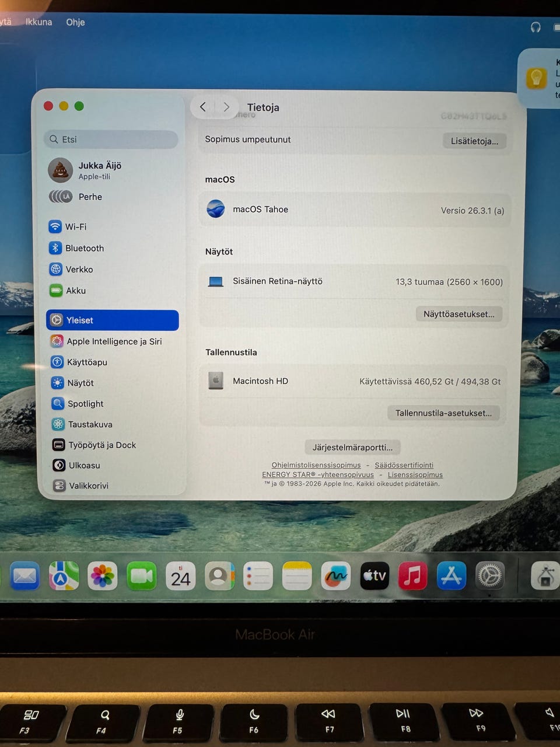Open Ohjelmistolisenssisopimus link
The image size is (560, 747).
[316, 465]
